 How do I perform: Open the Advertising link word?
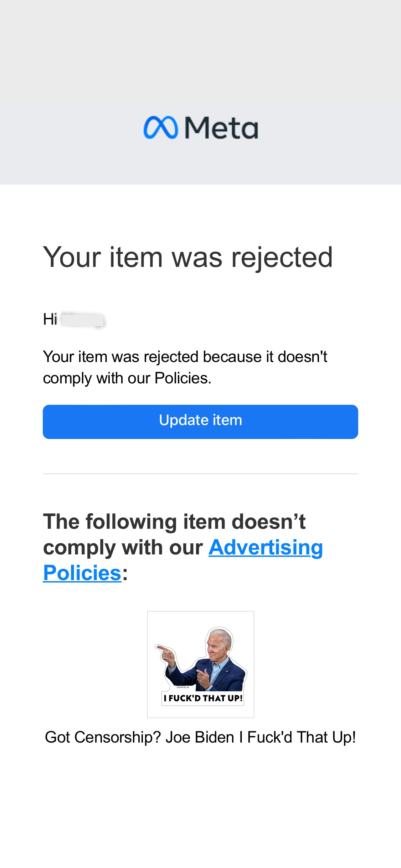pyautogui.click(x=266, y=547)
